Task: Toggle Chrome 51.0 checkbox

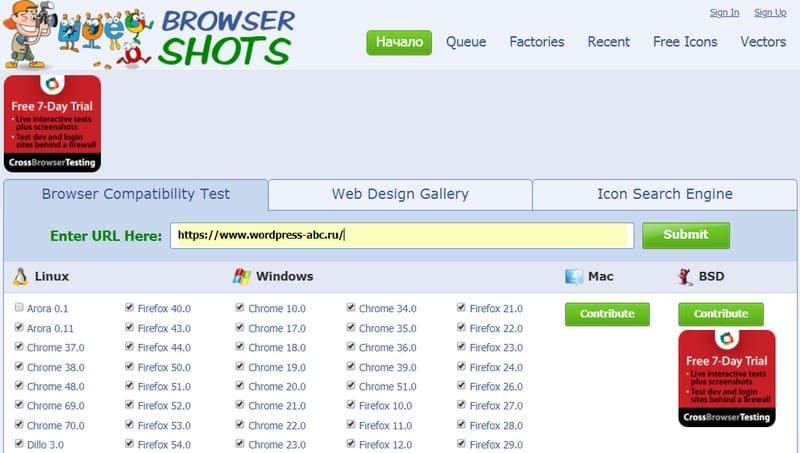Action: pos(351,385)
